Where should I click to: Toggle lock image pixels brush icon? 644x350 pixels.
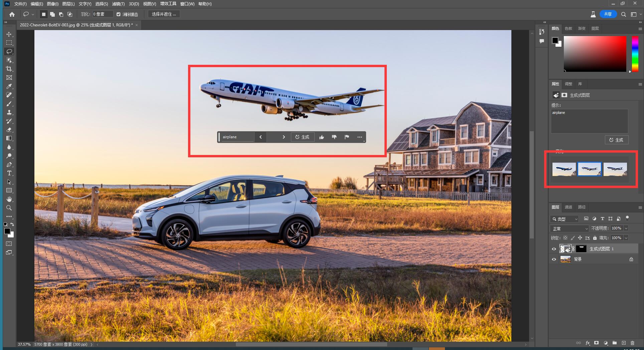click(573, 238)
